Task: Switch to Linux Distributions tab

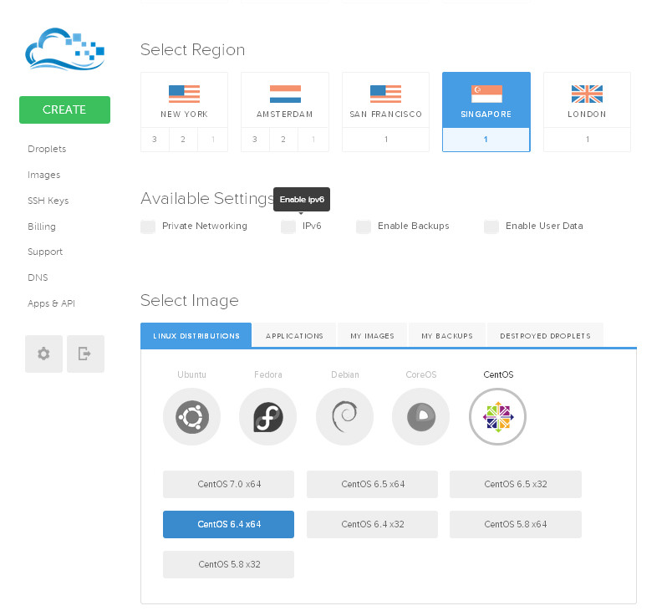Action: 196,336
